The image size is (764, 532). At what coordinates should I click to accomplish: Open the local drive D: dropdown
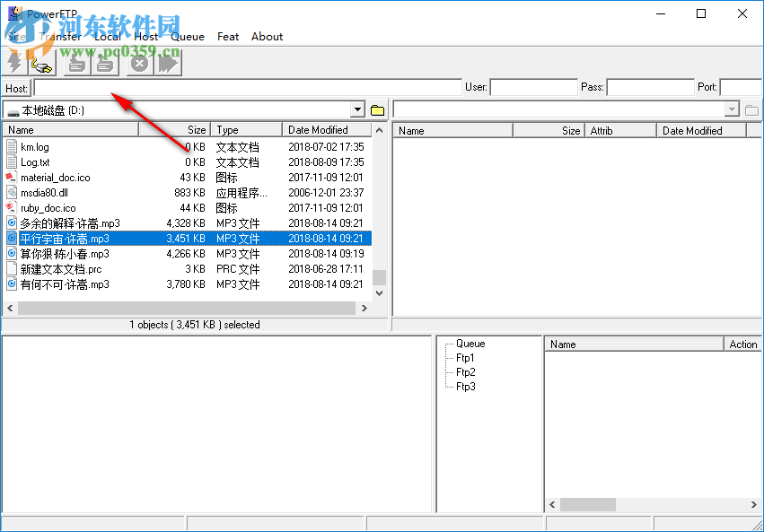[x=357, y=108]
